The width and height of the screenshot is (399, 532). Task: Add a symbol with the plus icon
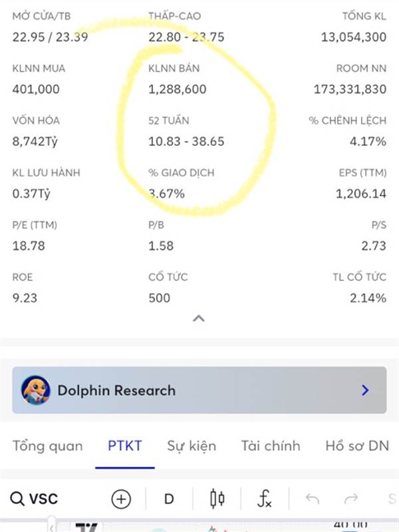click(x=121, y=499)
